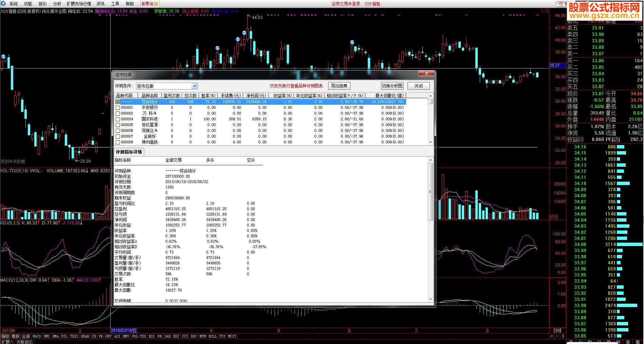Select the 模板 tab at the bottom

[15, 336]
